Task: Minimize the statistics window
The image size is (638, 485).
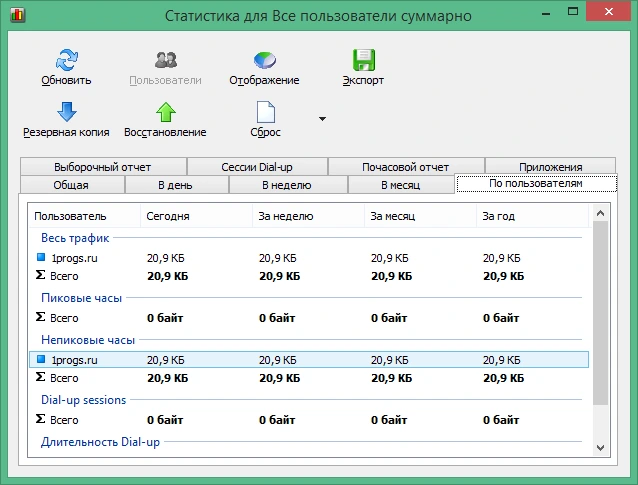Action: point(546,13)
